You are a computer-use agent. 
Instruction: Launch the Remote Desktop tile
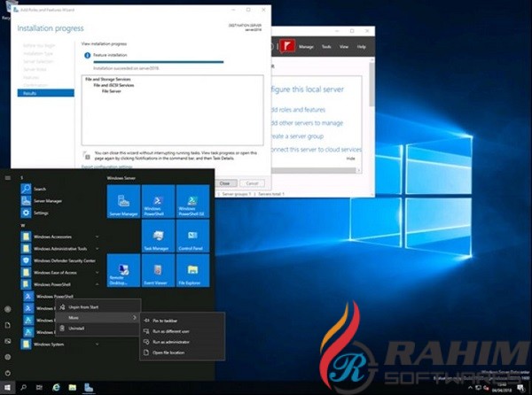click(123, 270)
